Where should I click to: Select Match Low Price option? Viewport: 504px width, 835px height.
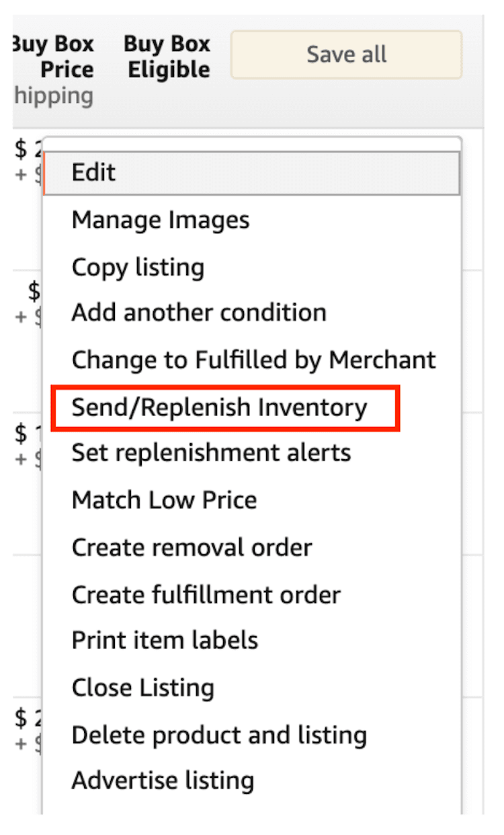pos(164,500)
